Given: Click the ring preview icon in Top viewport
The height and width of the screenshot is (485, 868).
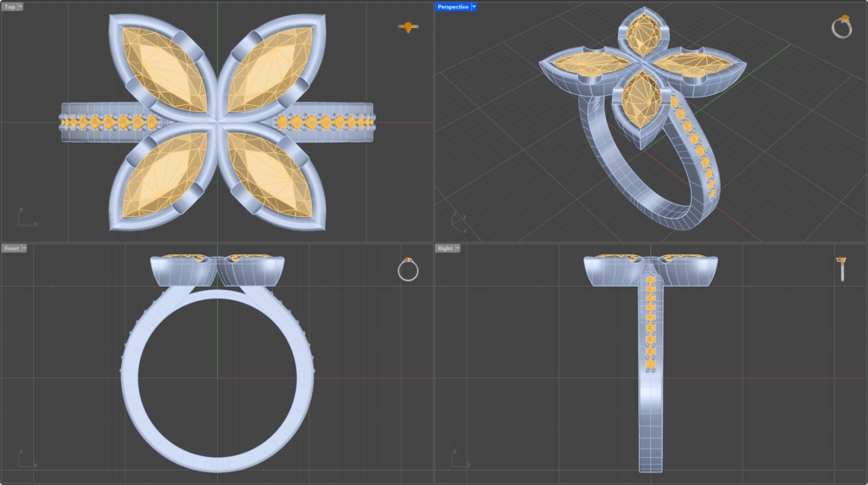Looking at the screenshot, I should (x=409, y=27).
